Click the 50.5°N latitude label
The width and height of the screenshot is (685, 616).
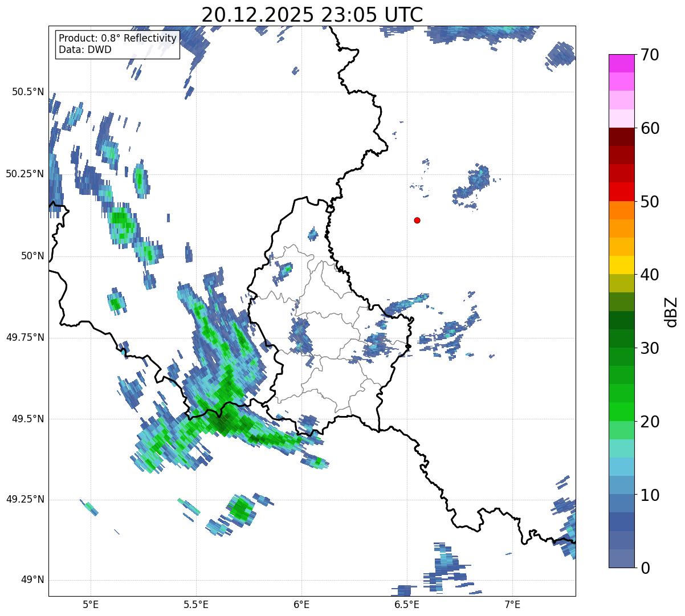(x=27, y=92)
